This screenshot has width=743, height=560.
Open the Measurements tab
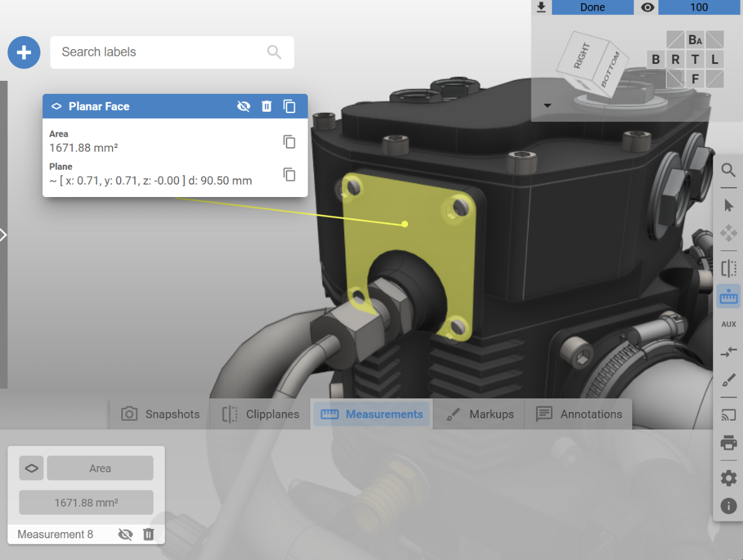click(x=372, y=414)
